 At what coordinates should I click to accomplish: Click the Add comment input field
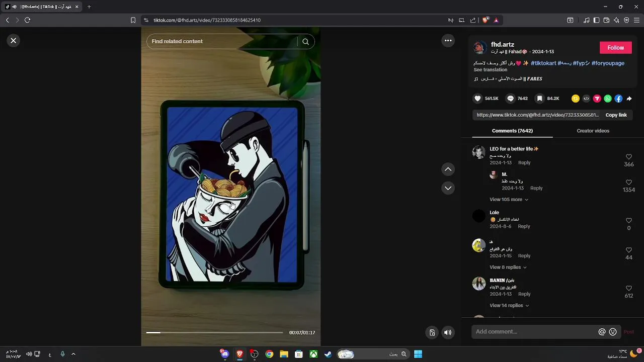coord(534,332)
